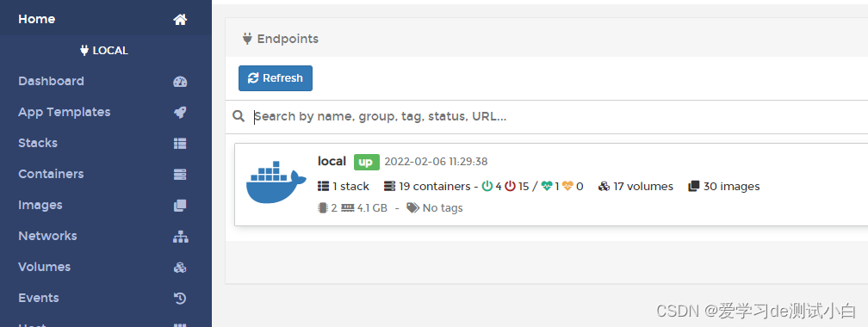Image resolution: width=868 pixels, height=327 pixels.
Task: Click the green healthy heartbeat icon
Action: [547, 187]
